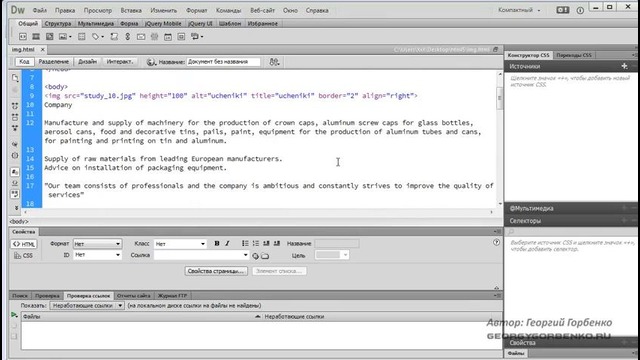Click File Management globe icon near Название
This screenshot has width=640, height=360.
(151, 62)
